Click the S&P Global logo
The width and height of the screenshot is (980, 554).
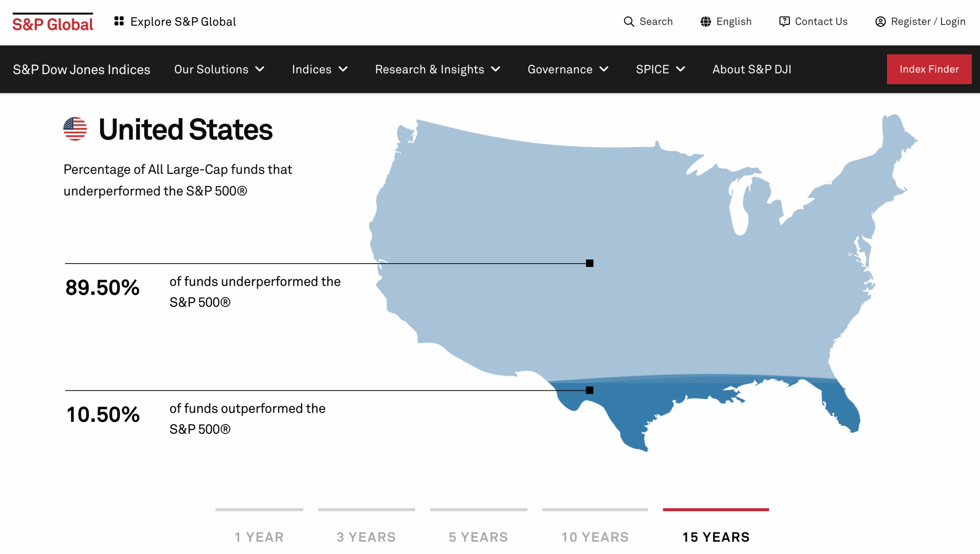pos(53,22)
